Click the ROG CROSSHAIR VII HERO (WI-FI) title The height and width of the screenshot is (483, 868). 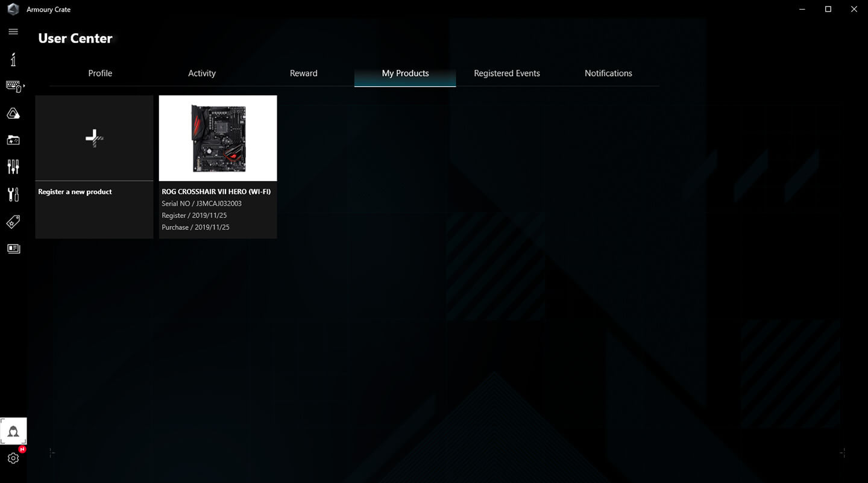click(x=216, y=192)
